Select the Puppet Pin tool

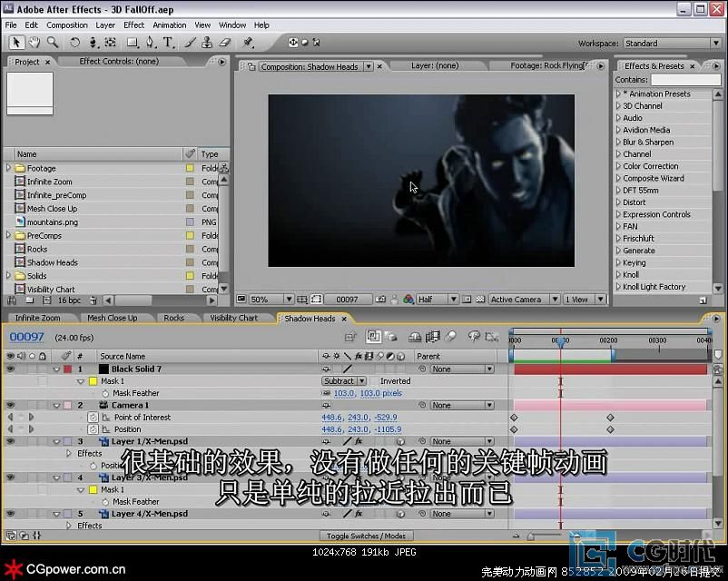[248, 43]
